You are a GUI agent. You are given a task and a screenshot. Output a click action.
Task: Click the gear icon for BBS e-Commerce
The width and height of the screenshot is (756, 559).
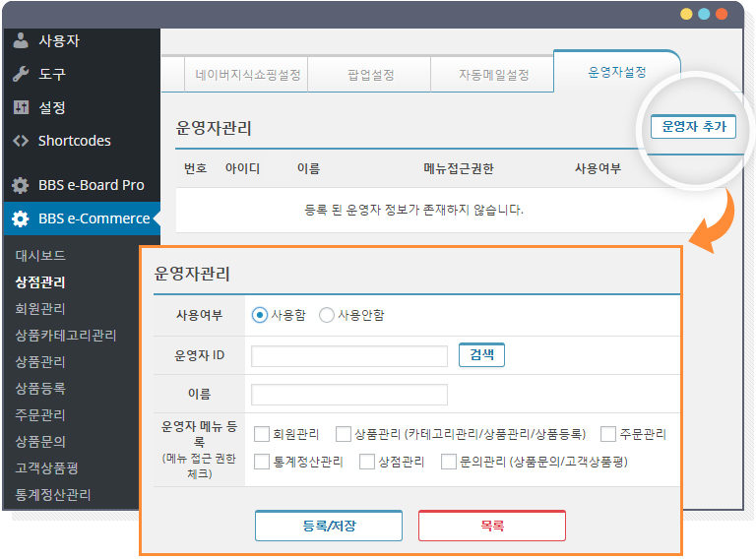21,218
